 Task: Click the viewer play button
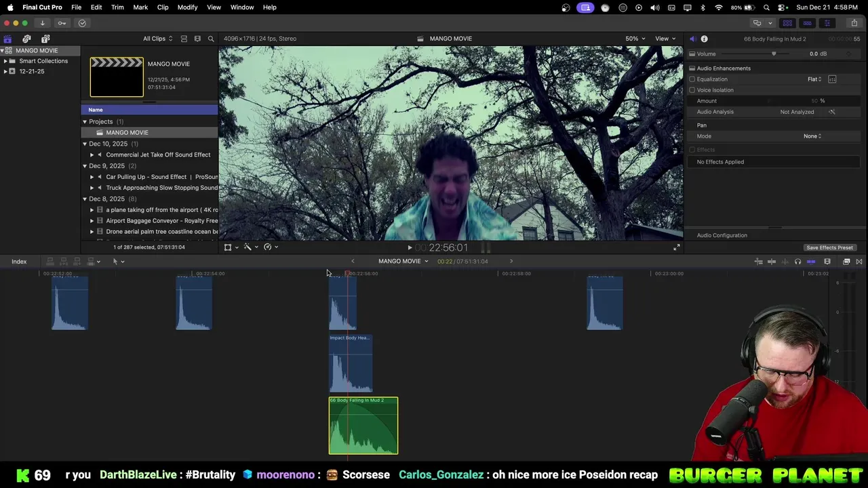(x=410, y=248)
